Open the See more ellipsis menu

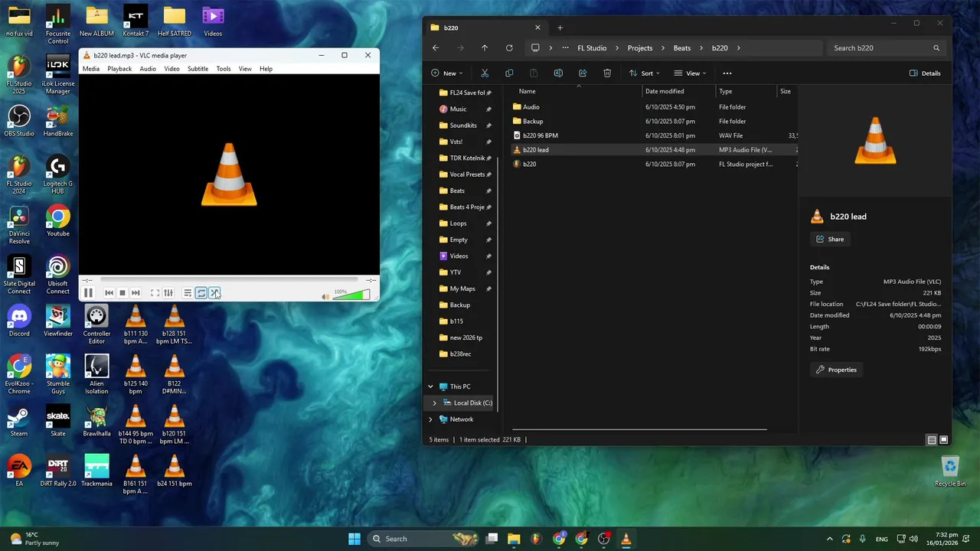coord(727,73)
